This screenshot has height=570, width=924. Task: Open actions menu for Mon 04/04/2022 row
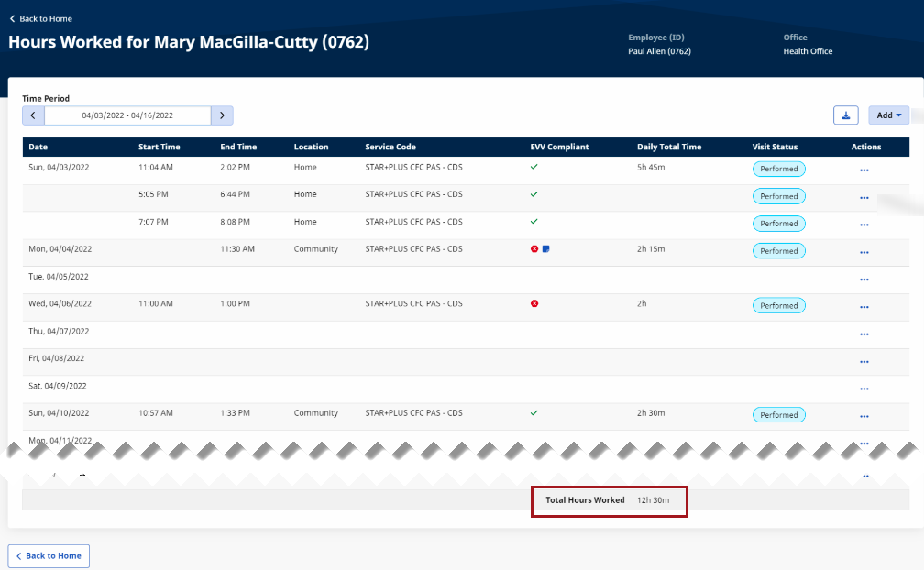(863, 253)
